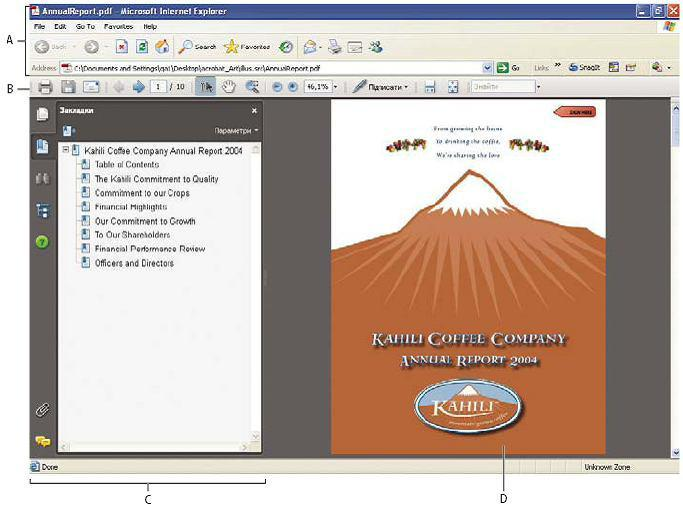Click the SnagIt toolbar button
Screen dimensions: 683x508
pyautogui.click(x=584, y=68)
